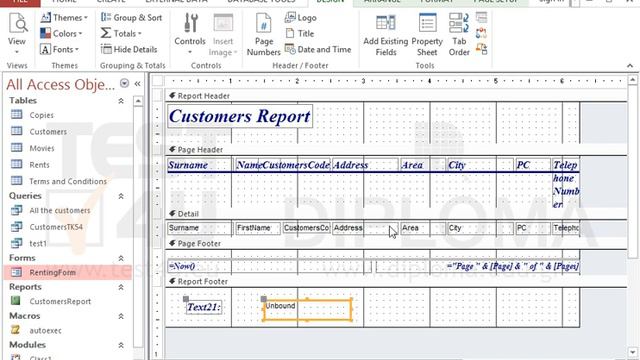Viewport: 640px width, 360px height.
Task: Select the Report Footer section bar
Action: (396, 282)
